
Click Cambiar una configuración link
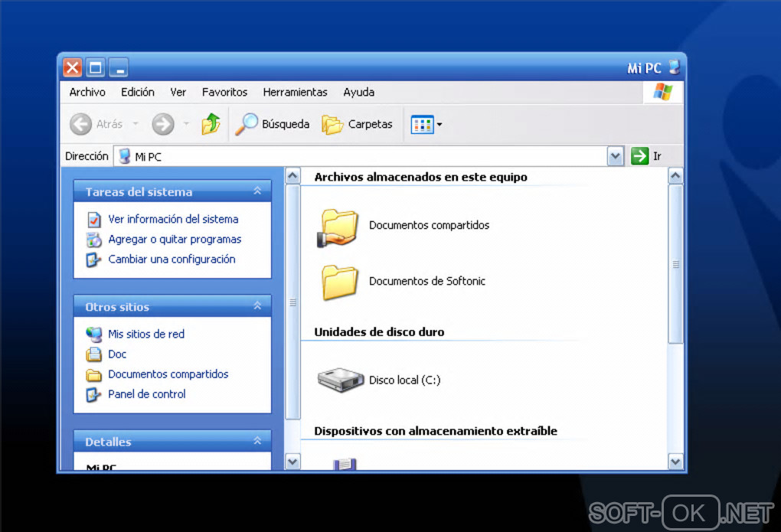(x=172, y=259)
